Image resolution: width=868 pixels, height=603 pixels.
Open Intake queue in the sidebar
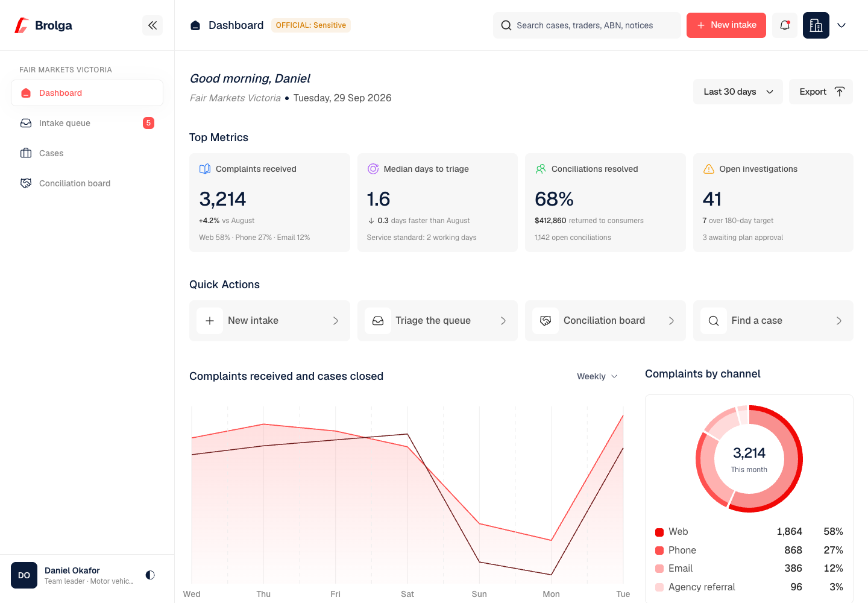click(x=87, y=123)
